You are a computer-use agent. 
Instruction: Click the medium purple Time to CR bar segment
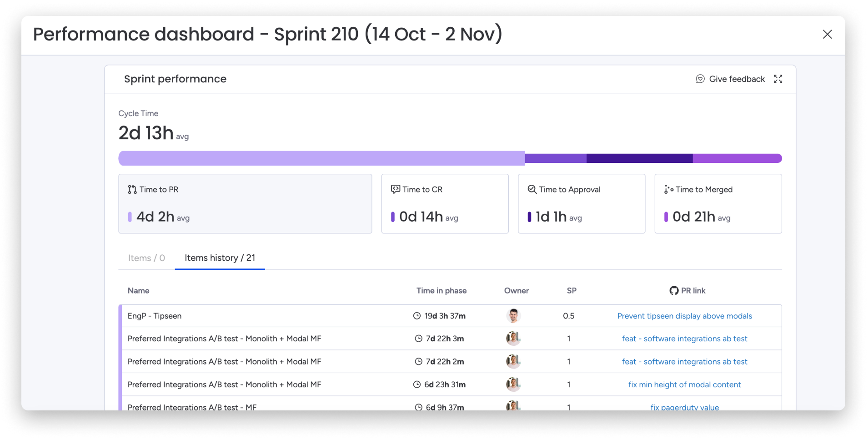[556, 158]
